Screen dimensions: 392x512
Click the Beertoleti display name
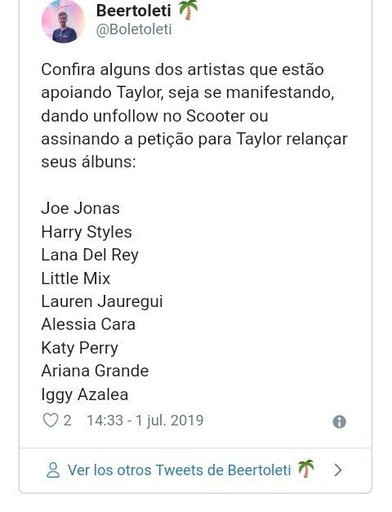pyautogui.click(x=134, y=11)
